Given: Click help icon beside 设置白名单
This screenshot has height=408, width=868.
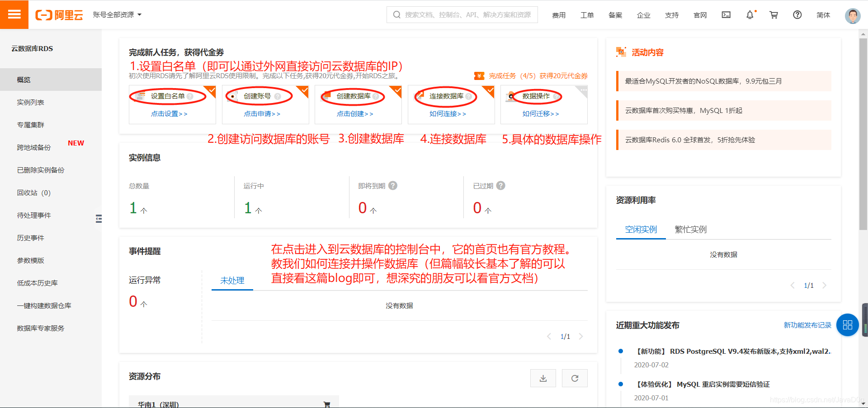Looking at the screenshot, I should [x=190, y=96].
